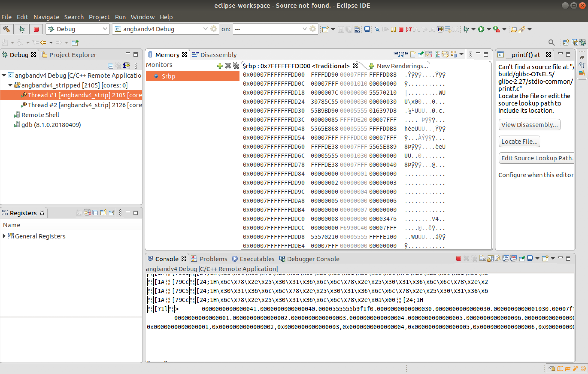The width and height of the screenshot is (588, 374).
Task: Open the Debug launch mode dropdown
Action: tap(105, 29)
